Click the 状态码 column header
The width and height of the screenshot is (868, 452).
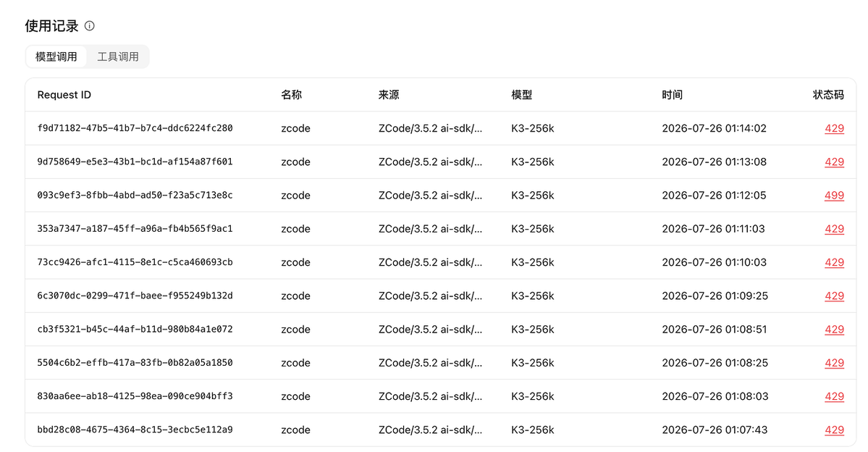pyautogui.click(x=828, y=95)
